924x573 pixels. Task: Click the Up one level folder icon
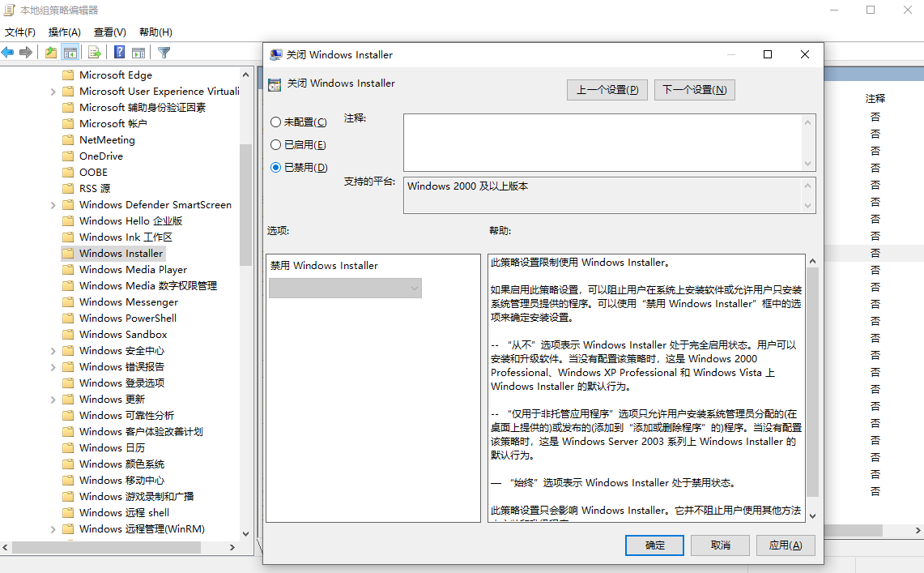click(x=51, y=53)
